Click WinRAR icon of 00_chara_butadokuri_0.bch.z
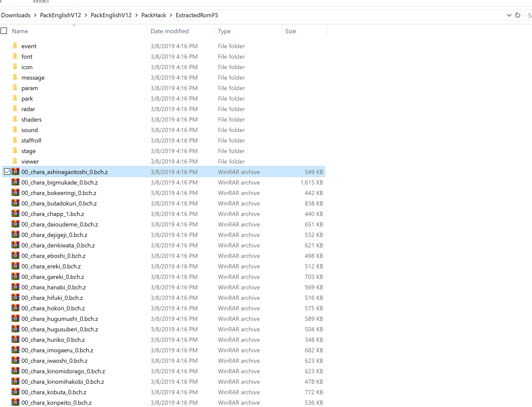 15,203
